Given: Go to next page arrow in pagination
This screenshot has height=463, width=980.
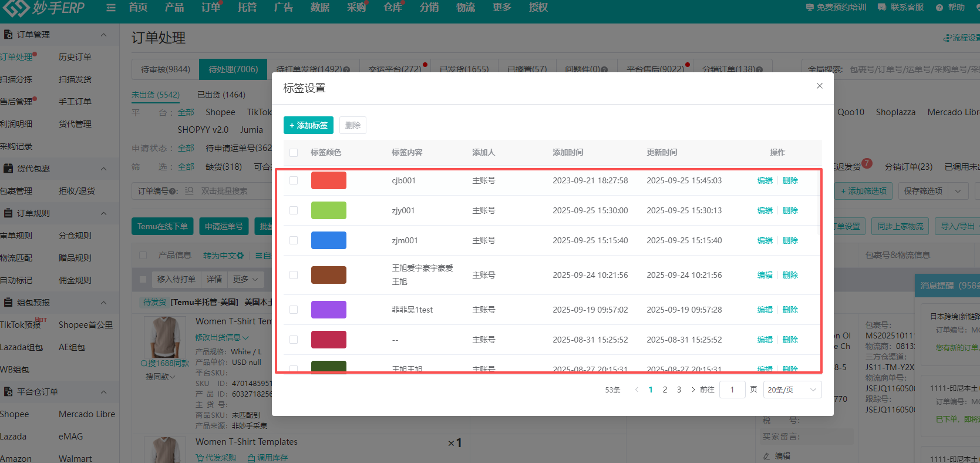Looking at the screenshot, I should pos(693,390).
